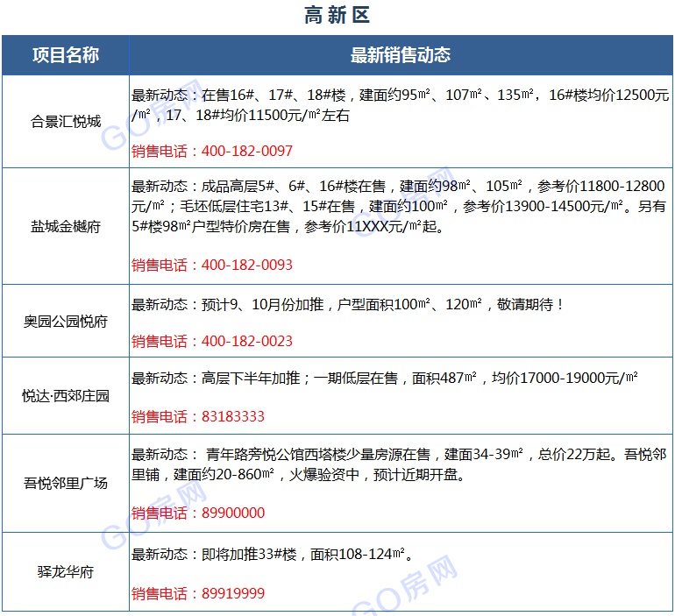Select text 青年路旁悦公馆西塔楼少量房源在售

pyautogui.click(x=318, y=454)
